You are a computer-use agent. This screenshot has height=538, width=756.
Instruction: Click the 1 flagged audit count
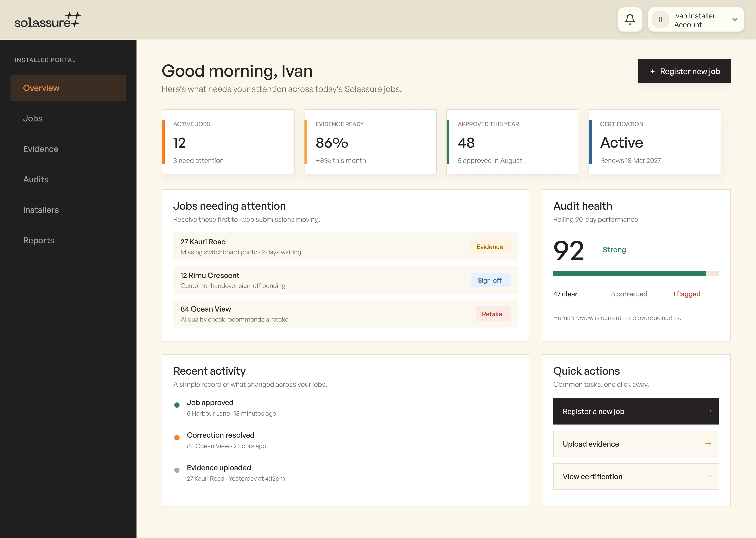[x=687, y=294]
